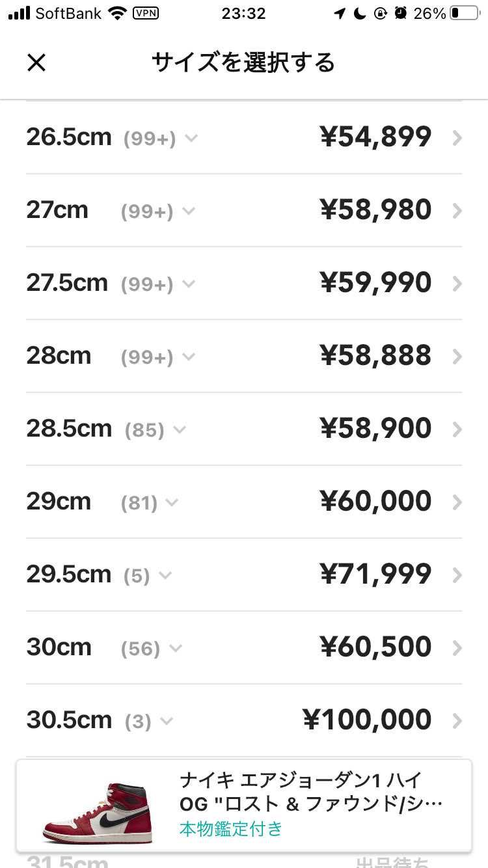Open the 本物鑑定付き authentication link
Viewport: 488px width, 868px height.
pyautogui.click(x=231, y=829)
